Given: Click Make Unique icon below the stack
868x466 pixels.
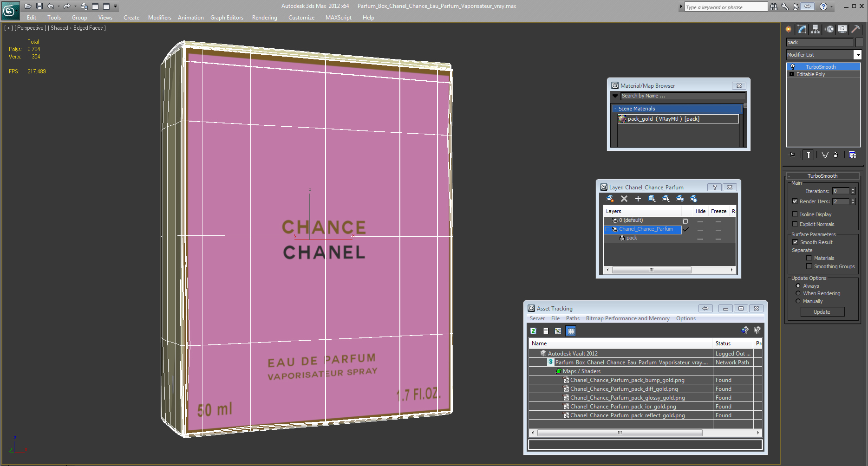Looking at the screenshot, I should pyautogui.click(x=825, y=155).
